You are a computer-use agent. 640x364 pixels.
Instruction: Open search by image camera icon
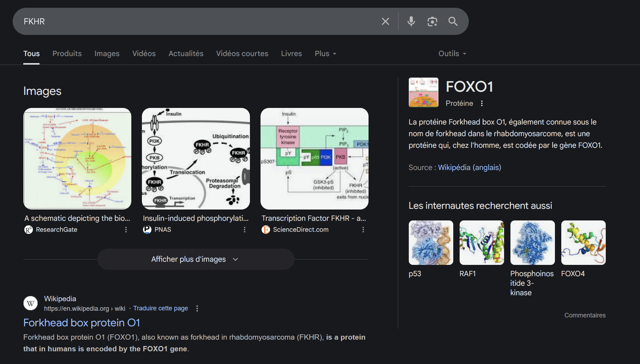432,22
